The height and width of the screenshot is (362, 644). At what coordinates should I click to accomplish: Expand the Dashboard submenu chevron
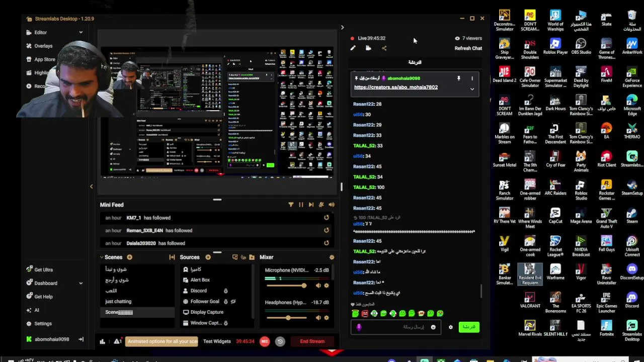click(80, 283)
